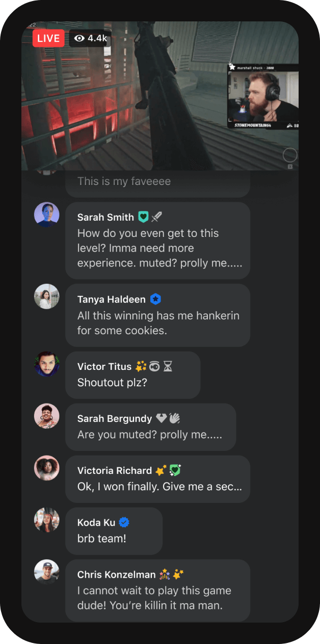
Task: Tap Victoria Richard's green shield badge
Action: coord(175,470)
